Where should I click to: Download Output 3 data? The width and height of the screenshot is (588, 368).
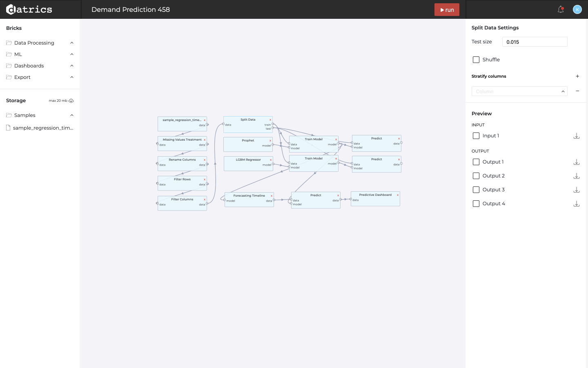[x=577, y=190]
